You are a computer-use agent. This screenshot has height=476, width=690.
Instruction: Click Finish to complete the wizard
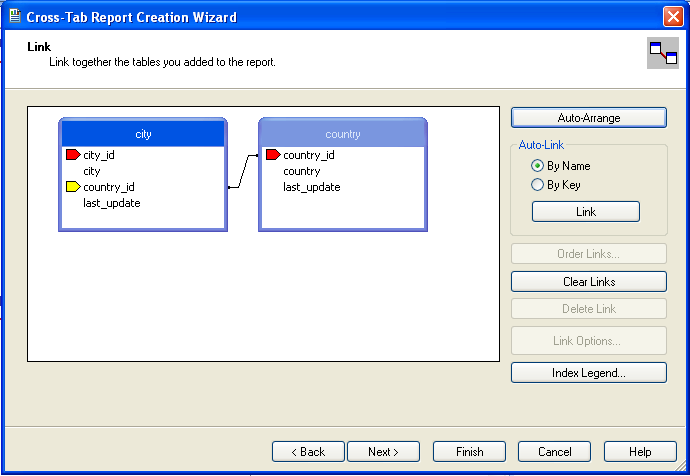point(469,452)
